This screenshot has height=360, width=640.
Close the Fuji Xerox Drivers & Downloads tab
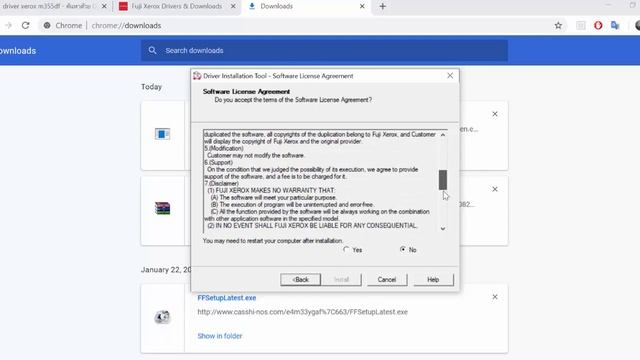233,6
